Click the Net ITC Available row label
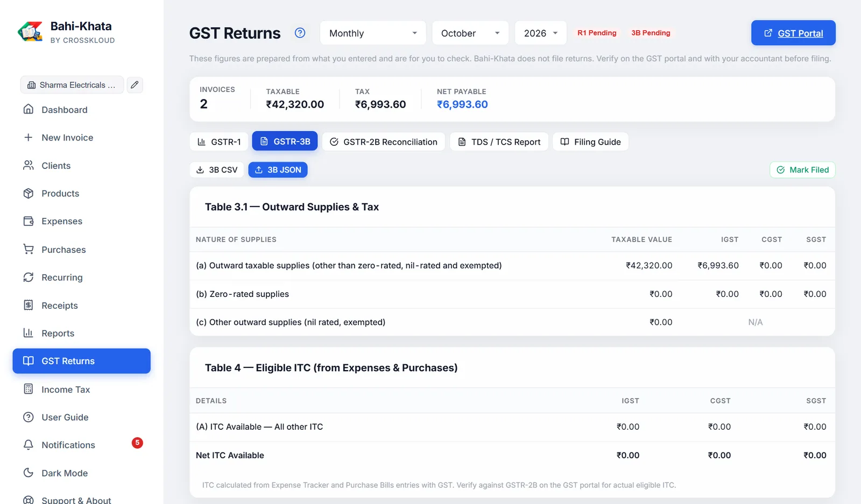This screenshot has width=861, height=504. pos(230,455)
